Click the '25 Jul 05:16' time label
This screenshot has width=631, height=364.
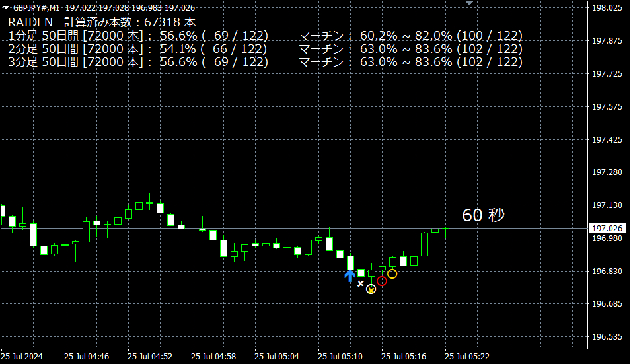click(404, 357)
